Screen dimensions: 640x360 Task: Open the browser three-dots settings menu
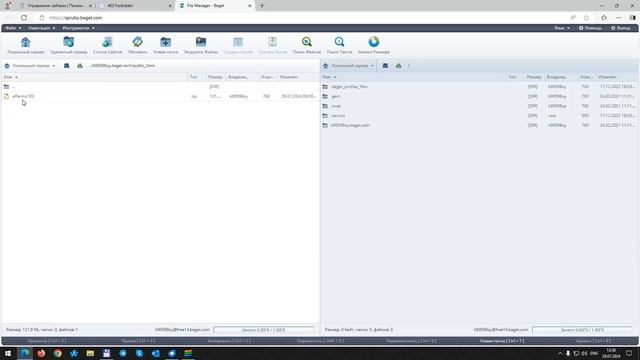click(x=618, y=18)
